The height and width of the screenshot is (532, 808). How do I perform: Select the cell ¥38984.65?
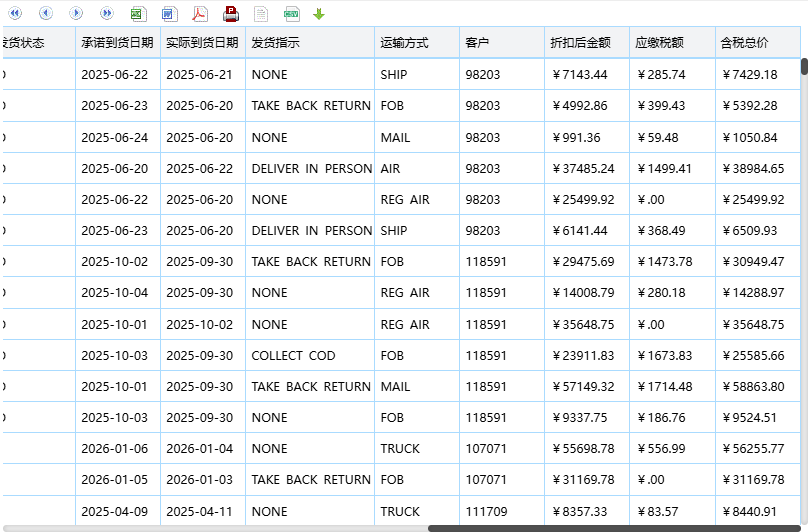click(758, 169)
